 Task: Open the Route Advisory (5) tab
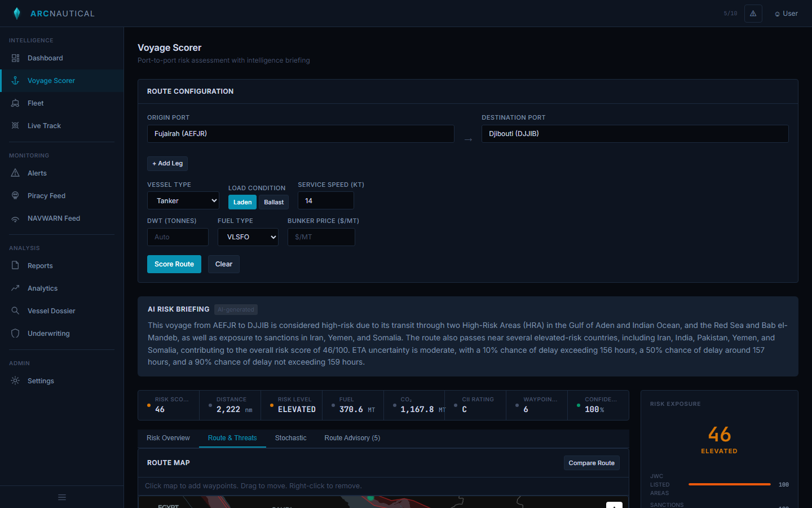coord(352,438)
